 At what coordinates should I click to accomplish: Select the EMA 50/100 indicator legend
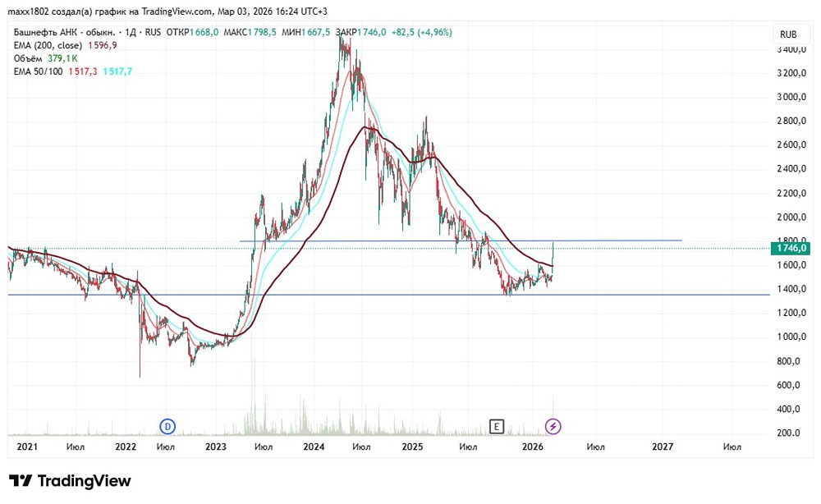[x=39, y=71]
